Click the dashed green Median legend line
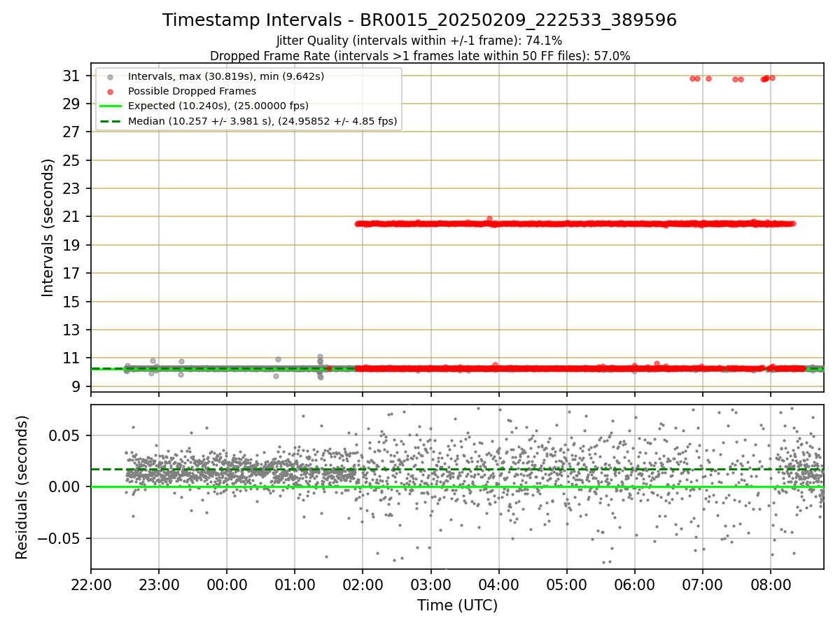840x630 pixels. [x=109, y=121]
